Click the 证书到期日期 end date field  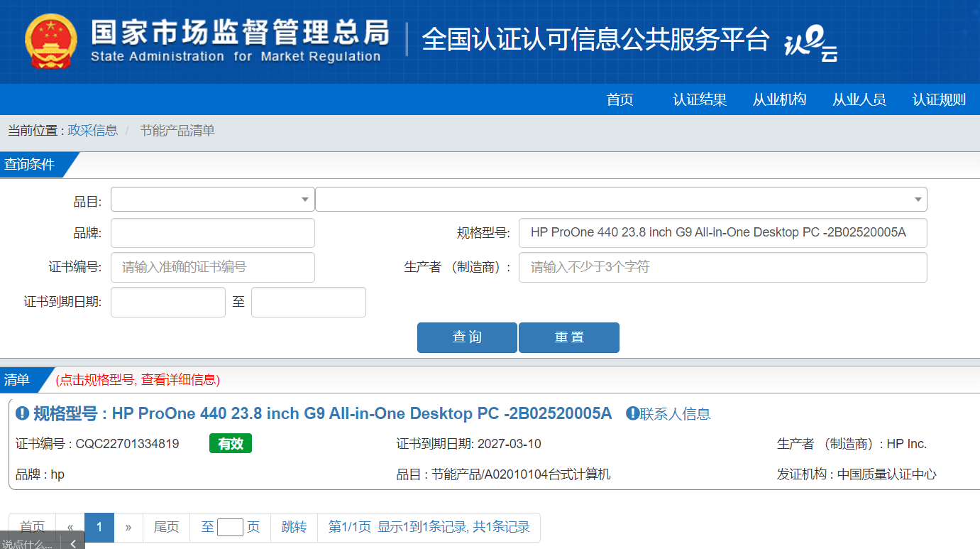309,302
